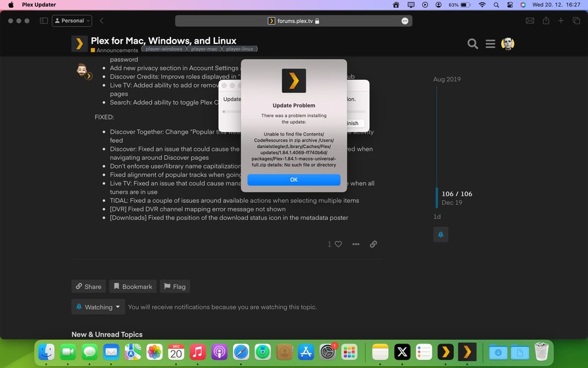Image resolution: width=588 pixels, height=368 pixels.
Task: Click OK in the Update Problem dialog
Action: click(293, 180)
